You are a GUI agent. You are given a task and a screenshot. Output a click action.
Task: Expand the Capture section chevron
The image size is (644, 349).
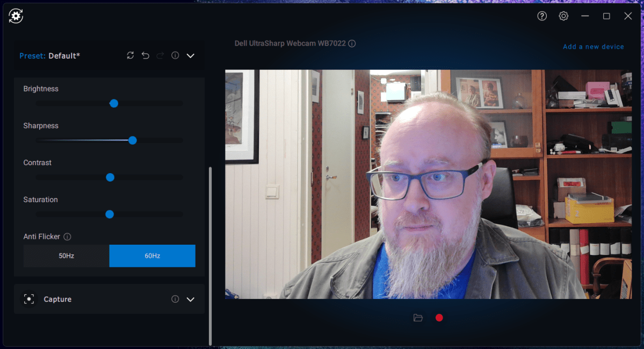(190, 300)
